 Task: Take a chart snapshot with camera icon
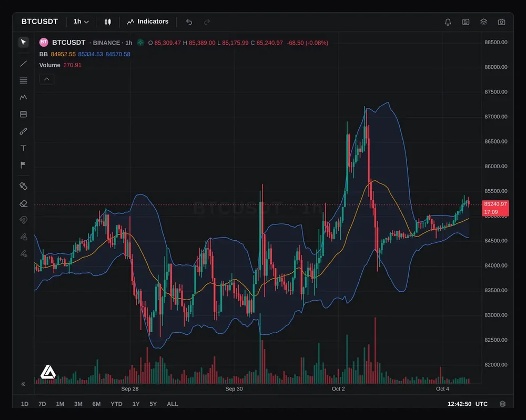[x=501, y=22]
